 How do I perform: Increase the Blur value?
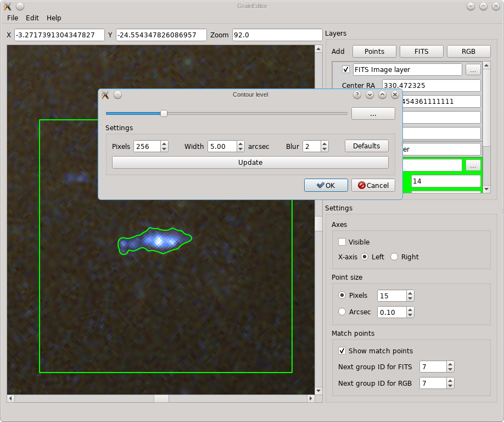pos(324,144)
